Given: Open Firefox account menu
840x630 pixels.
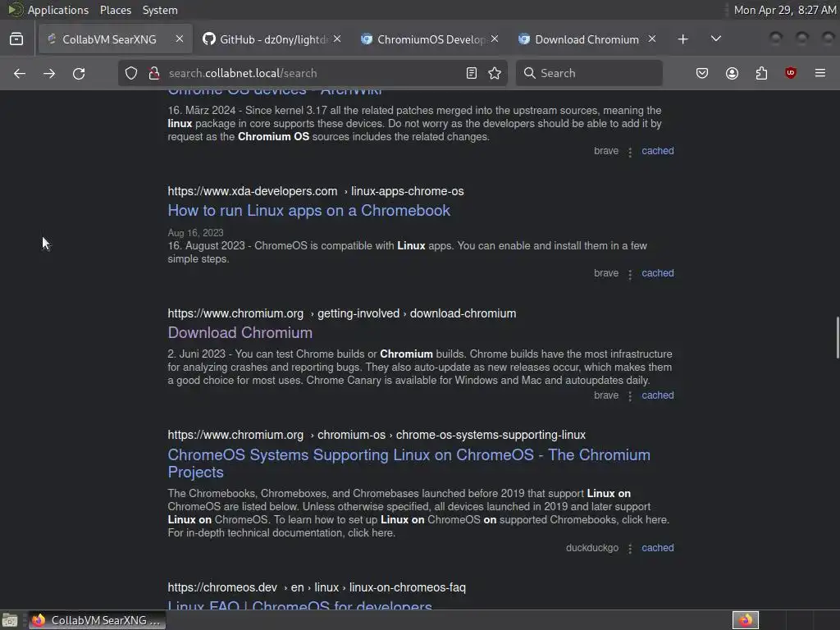Looking at the screenshot, I should [733, 73].
